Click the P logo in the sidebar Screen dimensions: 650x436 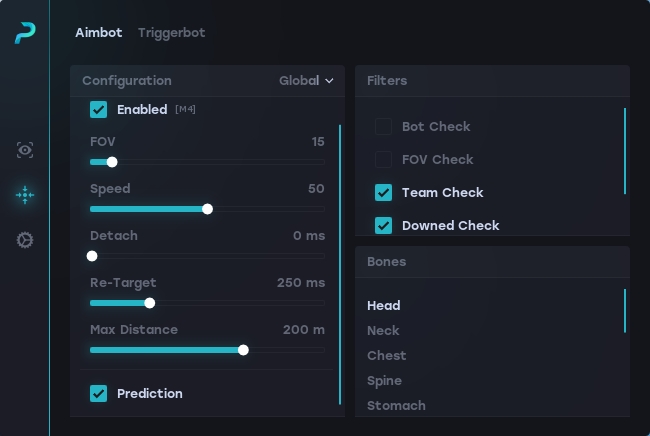click(x=25, y=33)
